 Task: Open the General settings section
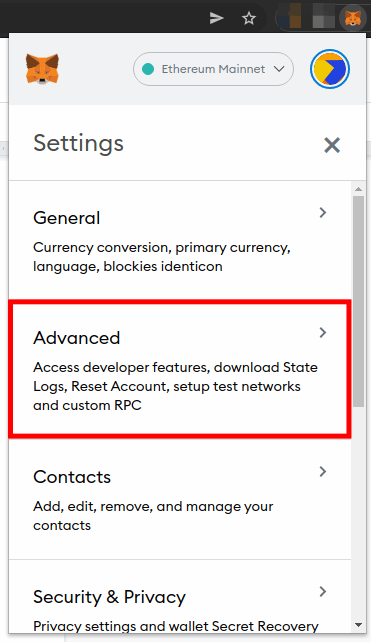coord(180,240)
